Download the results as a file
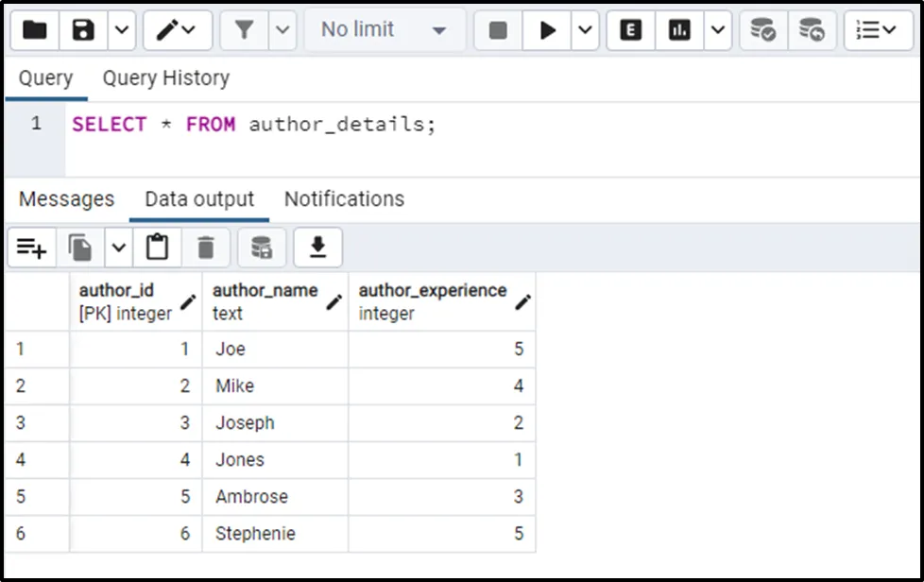 (317, 248)
